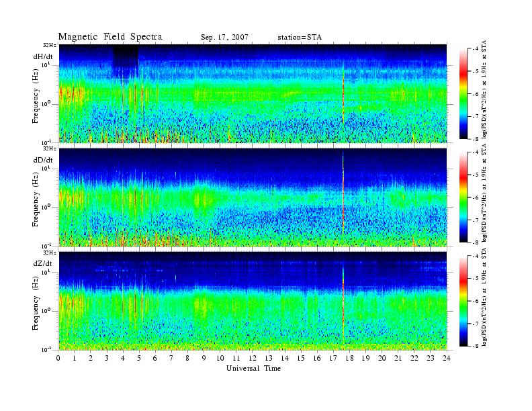Click the log(PSD) legend label beside dZ/dt color bar
The image size is (532, 411).
point(484,297)
